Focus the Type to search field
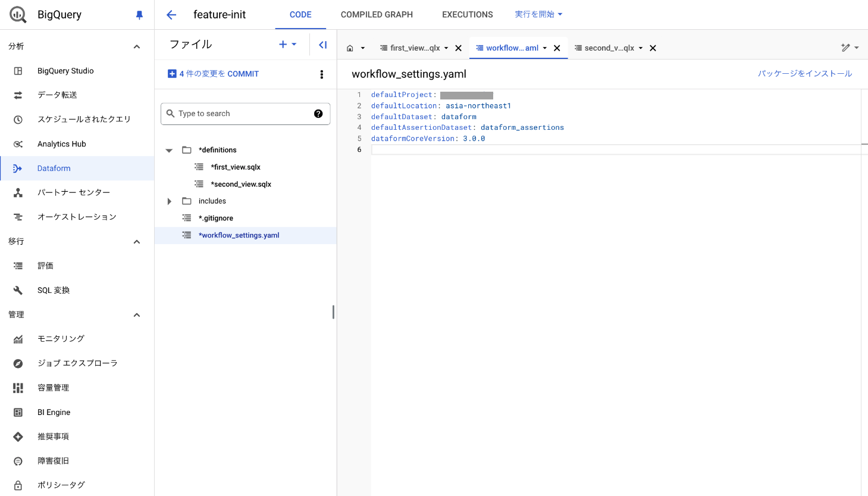 tap(245, 114)
